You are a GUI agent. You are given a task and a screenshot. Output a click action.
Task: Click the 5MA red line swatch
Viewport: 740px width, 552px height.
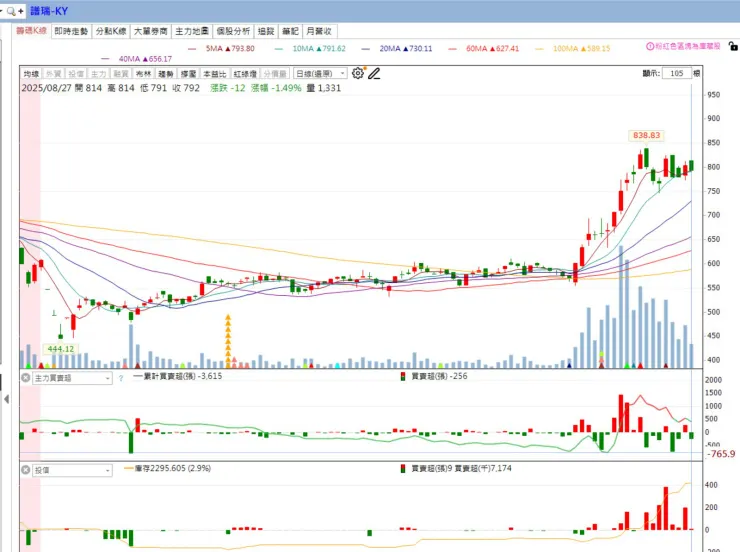192,49
